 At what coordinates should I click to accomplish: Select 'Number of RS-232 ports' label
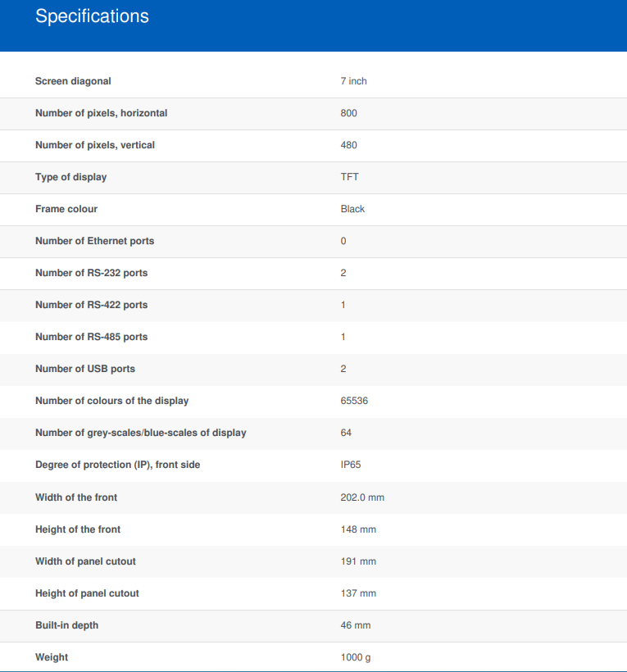click(91, 273)
